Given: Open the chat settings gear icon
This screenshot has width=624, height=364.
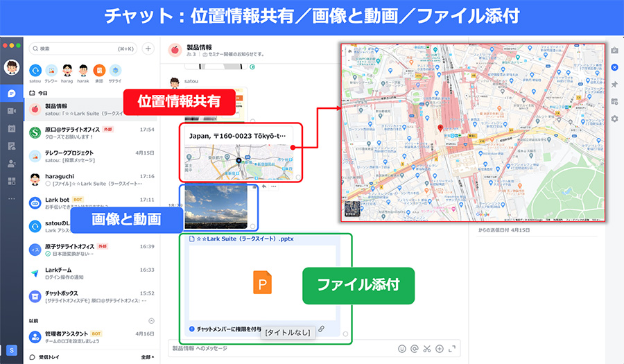Looking at the screenshot, I should 614,119.
